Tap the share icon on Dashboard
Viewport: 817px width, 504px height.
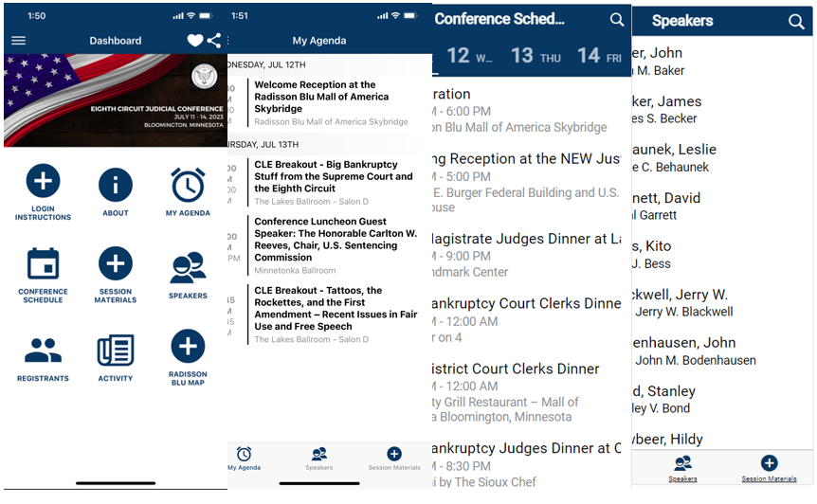(213, 40)
